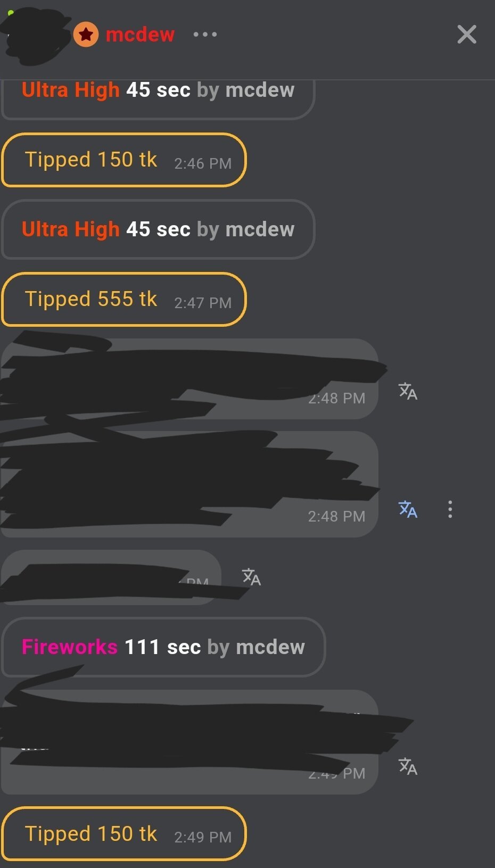Click the topmost Ultra High 45 sec notification
The image size is (495, 868).
(x=158, y=99)
